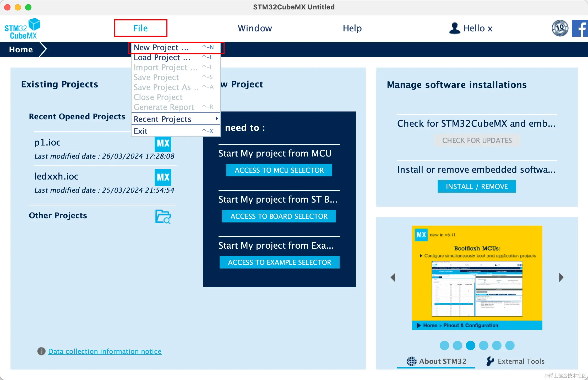The image size is (588, 380).
Task: Select the p1.ioc recent project
Action: click(x=47, y=142)
